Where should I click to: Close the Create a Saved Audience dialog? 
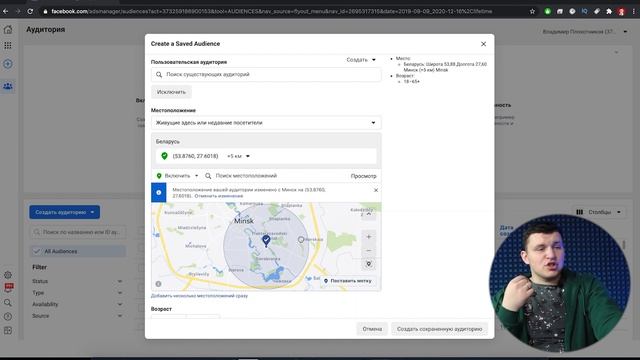click(483, 44)
